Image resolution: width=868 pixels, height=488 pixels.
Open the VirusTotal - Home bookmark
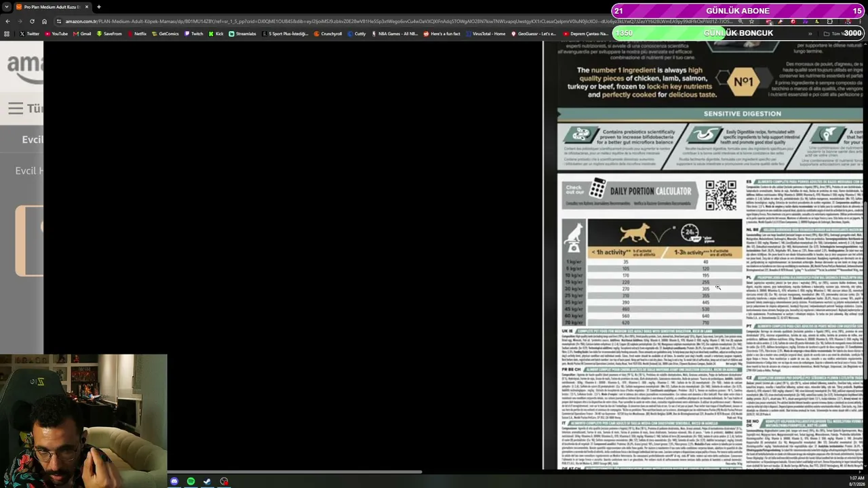click(x=486, y=33)
